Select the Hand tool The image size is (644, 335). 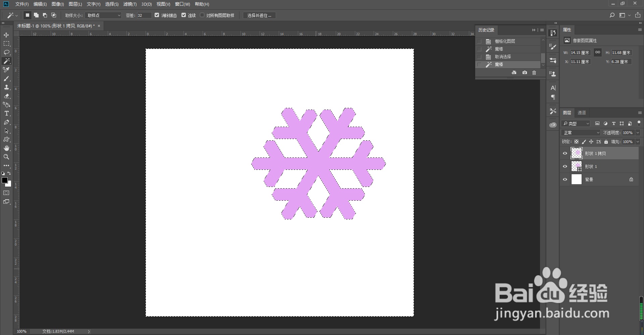click(x=6, y=148)
